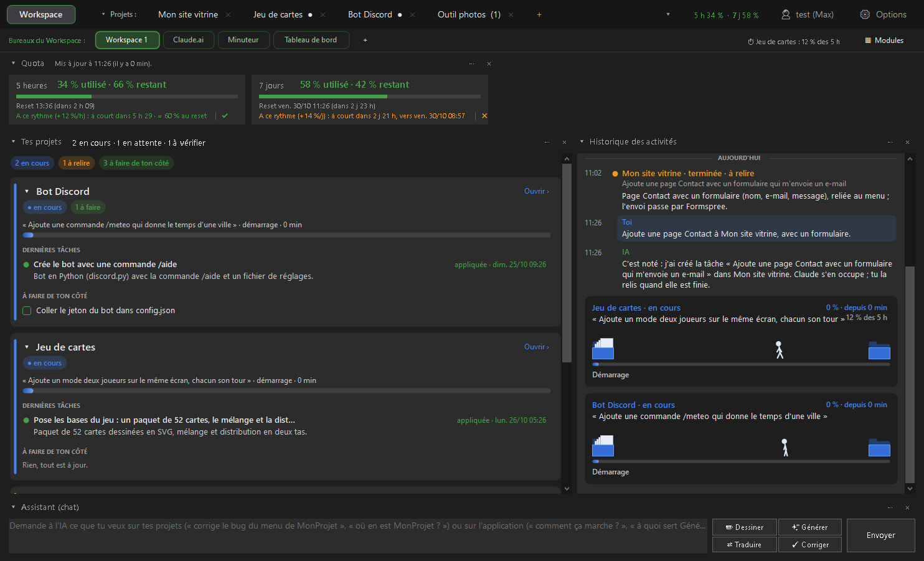Click the Bot Discord card progress bar

286,235
